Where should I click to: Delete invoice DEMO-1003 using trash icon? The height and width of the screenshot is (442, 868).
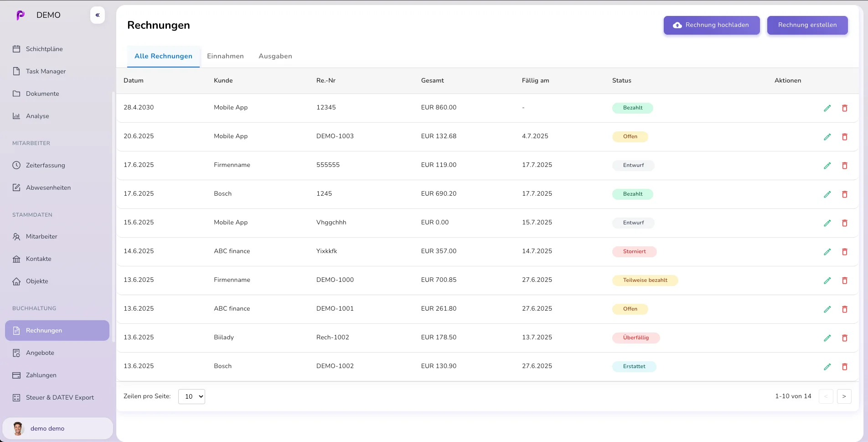[x=845, y=137]
